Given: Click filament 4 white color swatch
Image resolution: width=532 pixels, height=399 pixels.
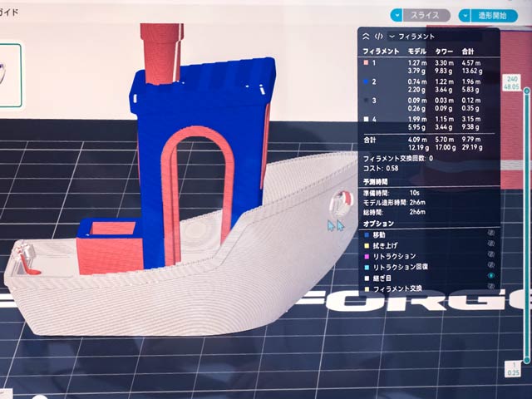Looking at the screenshot, I should tap(366, 119).
